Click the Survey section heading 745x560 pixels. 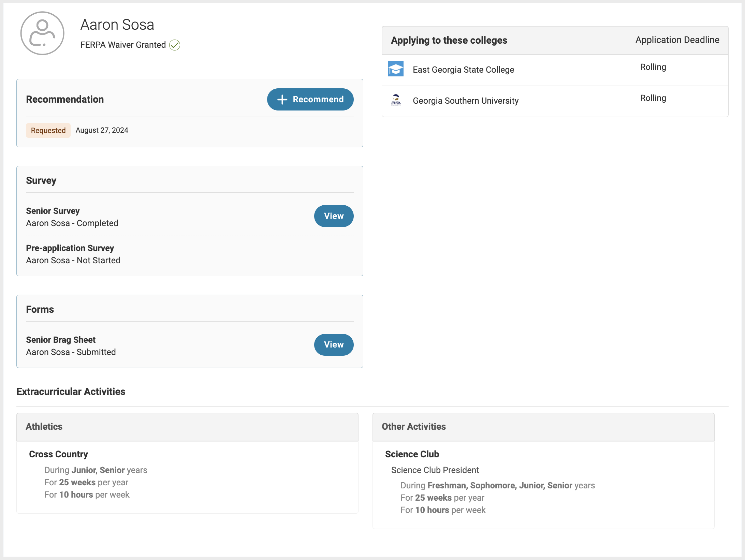pos(41,181)
